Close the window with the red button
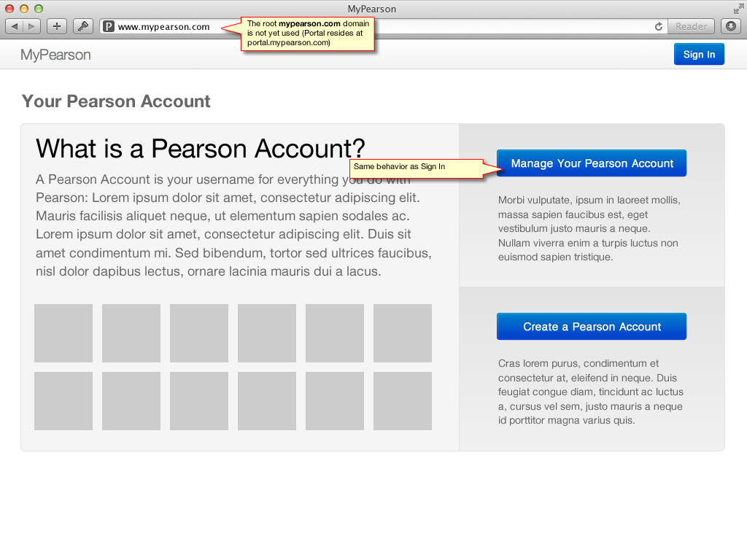This screenshot has height=560, width=747. (x=9, y=9)
